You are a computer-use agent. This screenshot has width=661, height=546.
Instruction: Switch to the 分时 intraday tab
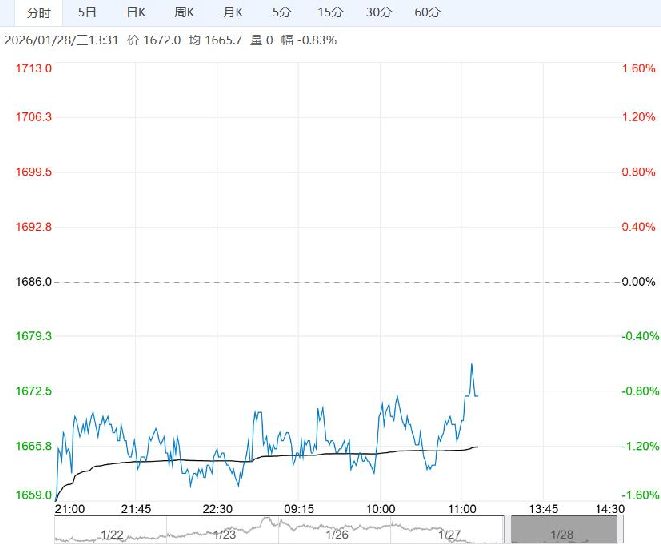point(37,13)
